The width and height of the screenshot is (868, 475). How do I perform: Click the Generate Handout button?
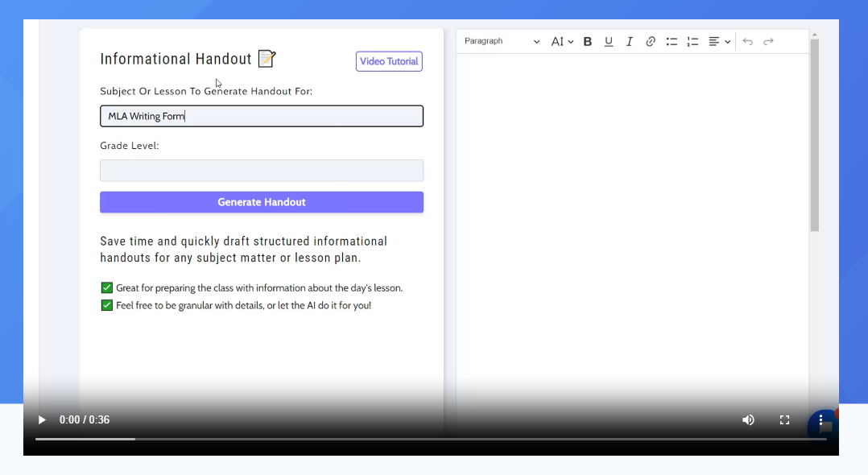point(262,202)
